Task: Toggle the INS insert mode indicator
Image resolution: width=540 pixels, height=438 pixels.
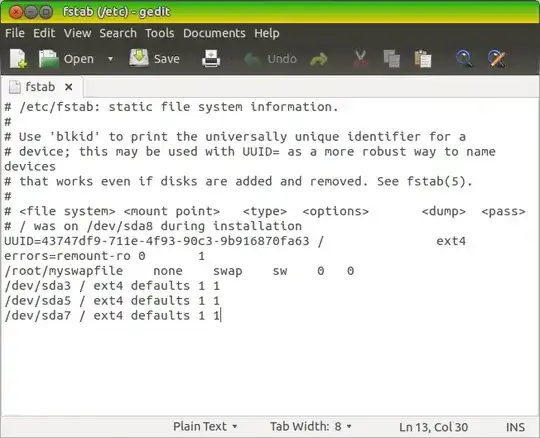Action: [515, 427]
